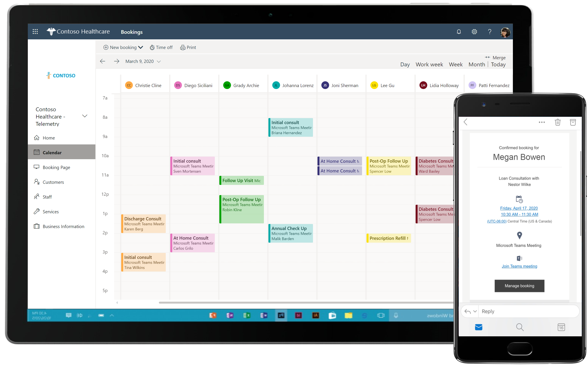Toggle the Merge calendar view option
The height and width of the screenshot is (365, 588).
pyautogui.click(x=497, y=57)
